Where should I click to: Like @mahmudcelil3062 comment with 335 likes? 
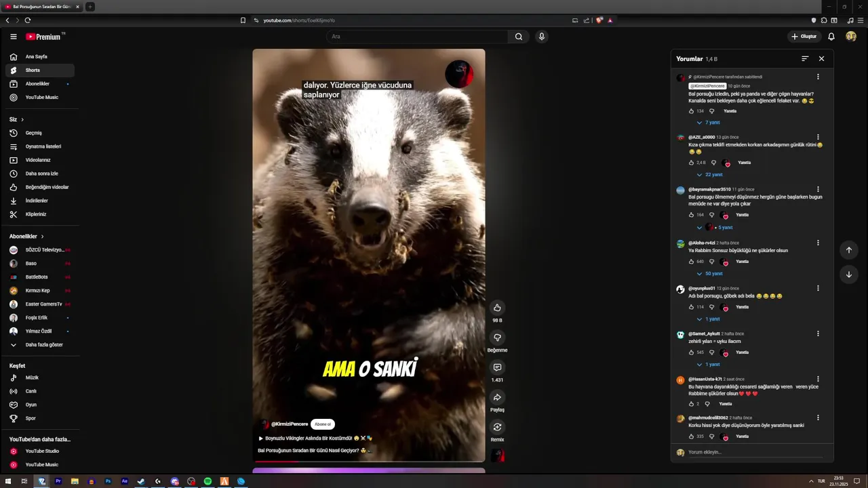point(692,436)
